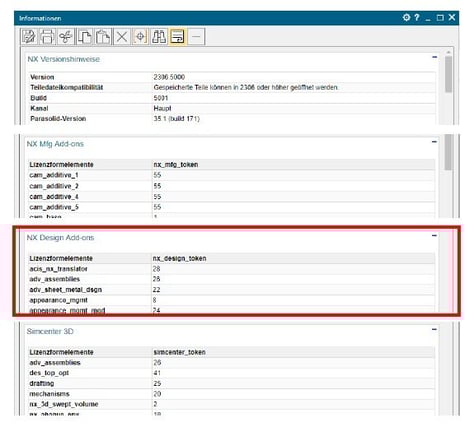Click the copy icon in toolbar
Screen dimensions: 474x427
(85, 36)
